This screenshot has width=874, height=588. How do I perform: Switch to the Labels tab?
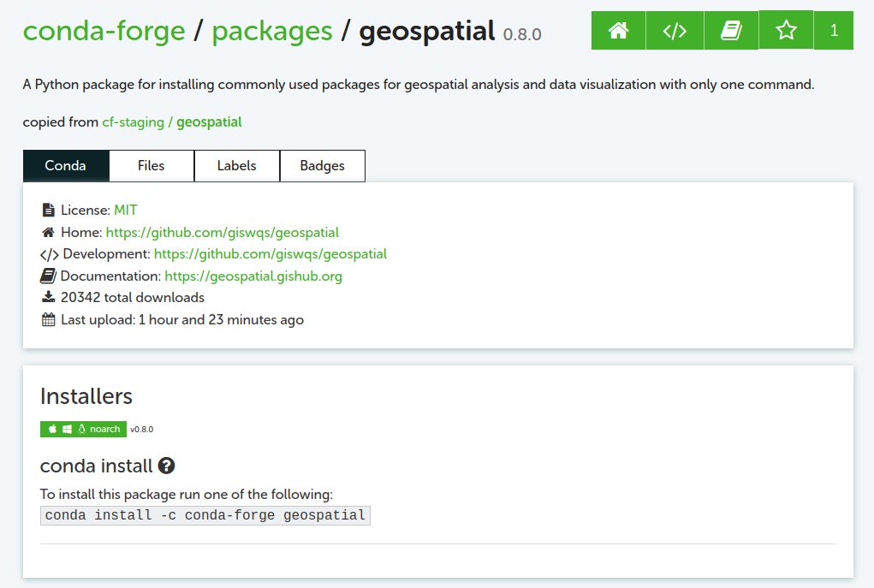click(x=237, y=165)
